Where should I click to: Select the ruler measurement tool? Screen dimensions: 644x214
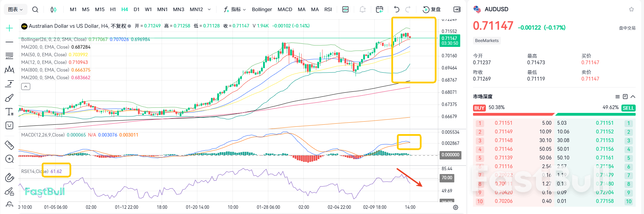tap(9, 145)
